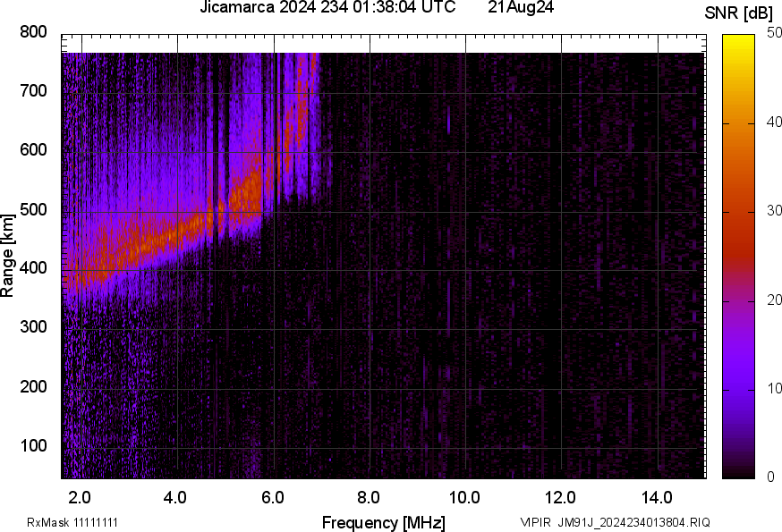Screen dimensions: 782x532
Task: Click the range tick label '400'
Action: [33, 268]
